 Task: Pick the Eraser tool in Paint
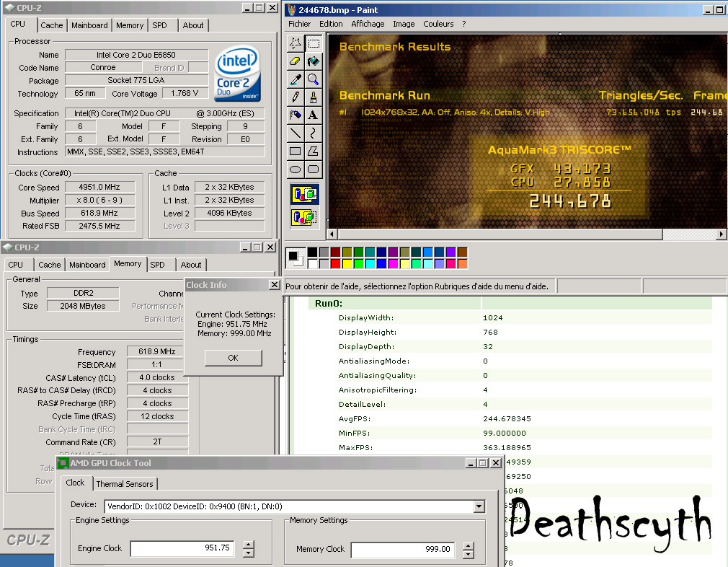296,61
